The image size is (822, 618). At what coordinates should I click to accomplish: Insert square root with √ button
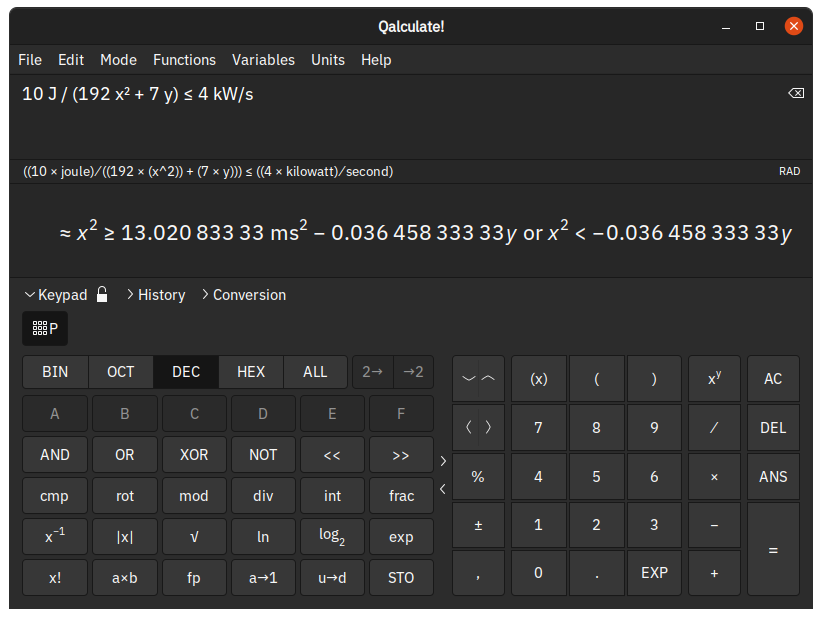click(194, 536)
